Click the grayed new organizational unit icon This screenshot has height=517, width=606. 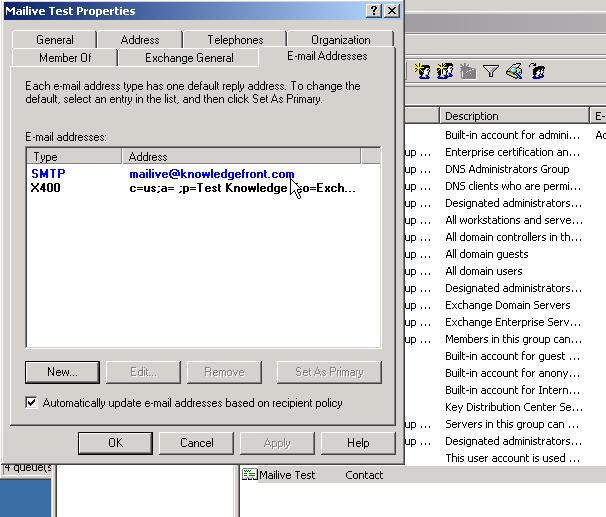point(468,71)
